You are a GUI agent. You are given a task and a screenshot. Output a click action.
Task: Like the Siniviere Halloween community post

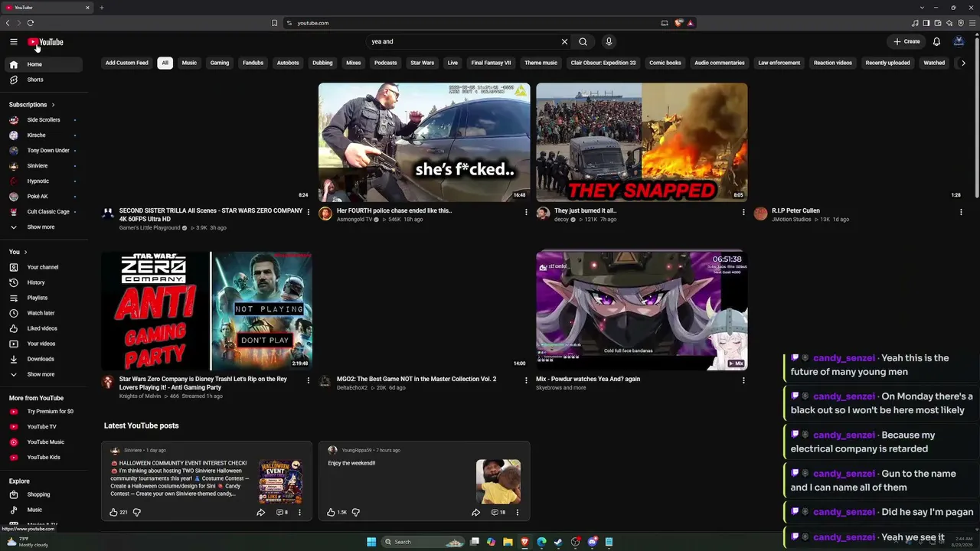point(114,512)
